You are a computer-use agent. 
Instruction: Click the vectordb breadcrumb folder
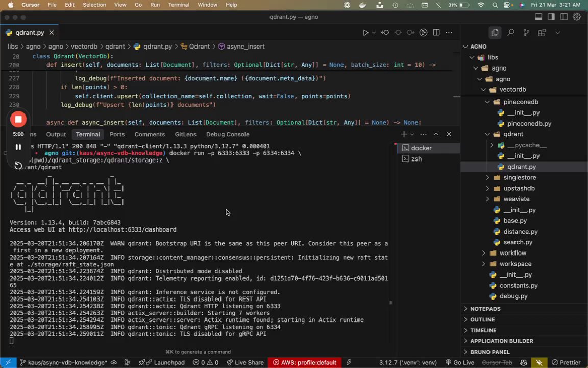coord(84,47)
